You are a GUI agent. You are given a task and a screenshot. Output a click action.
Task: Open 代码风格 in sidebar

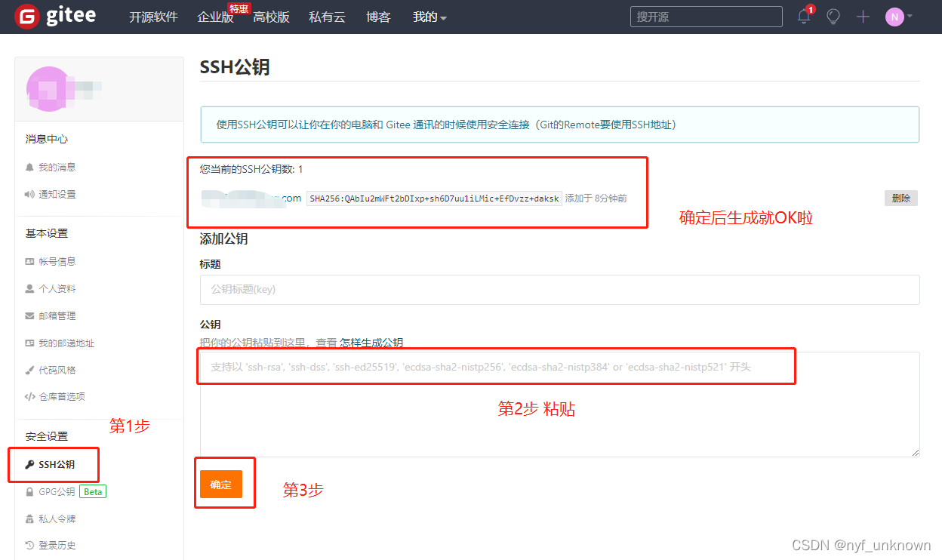57,370
